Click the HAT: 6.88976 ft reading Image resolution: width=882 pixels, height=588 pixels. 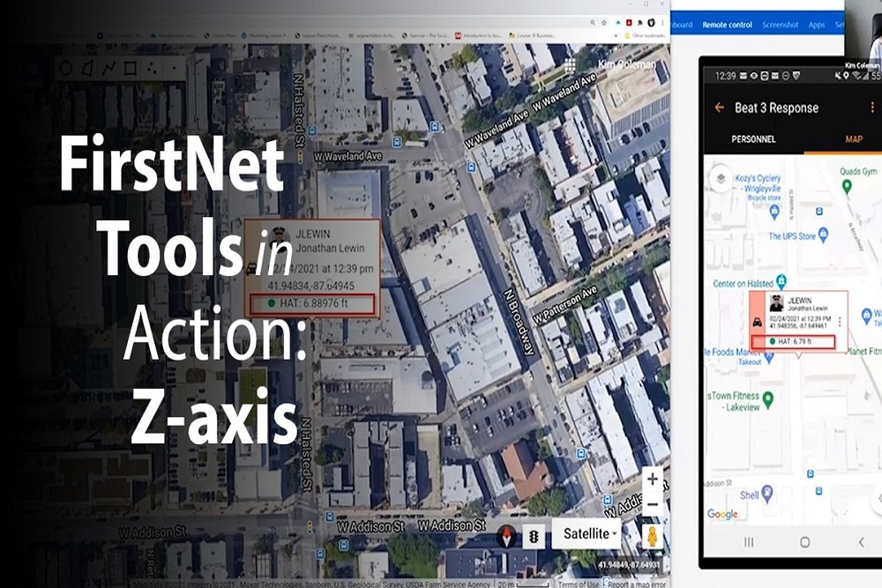[x=312, y=303]
